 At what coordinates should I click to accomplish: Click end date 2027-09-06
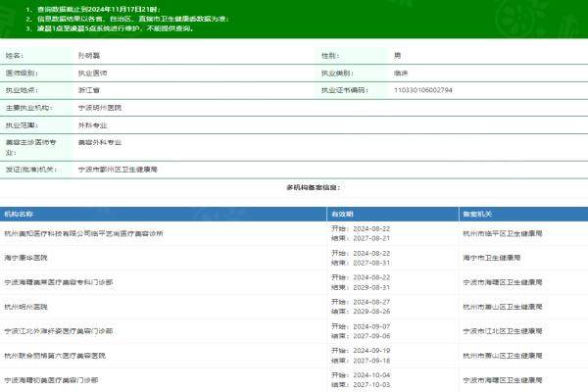(x=371, y=336)
